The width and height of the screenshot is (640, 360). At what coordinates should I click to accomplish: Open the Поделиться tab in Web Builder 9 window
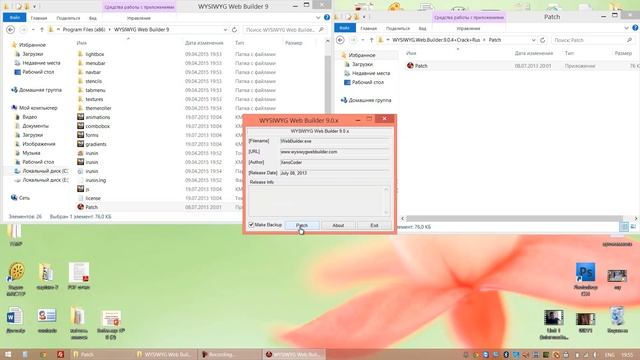68,18
